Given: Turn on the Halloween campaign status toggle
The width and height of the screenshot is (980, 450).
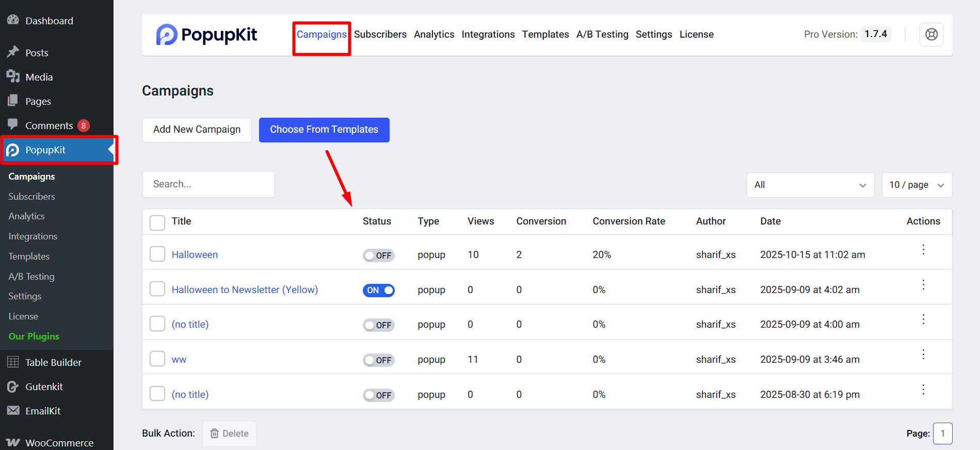Looking at the screenshot, I should tap(378, 255).
